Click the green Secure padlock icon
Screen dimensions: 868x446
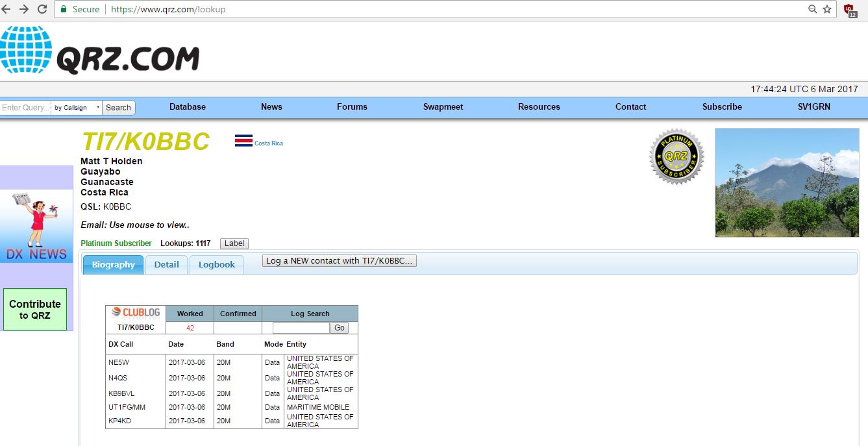tap(64, 9)
